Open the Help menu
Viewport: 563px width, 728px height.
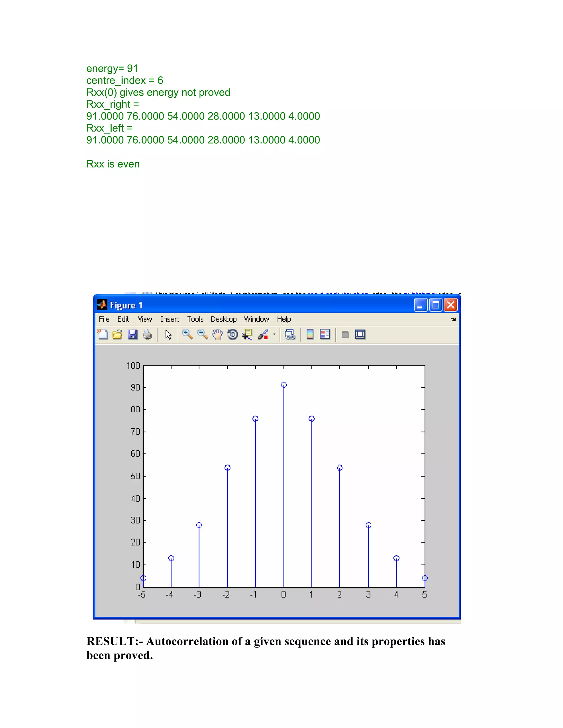pos(284,319)
